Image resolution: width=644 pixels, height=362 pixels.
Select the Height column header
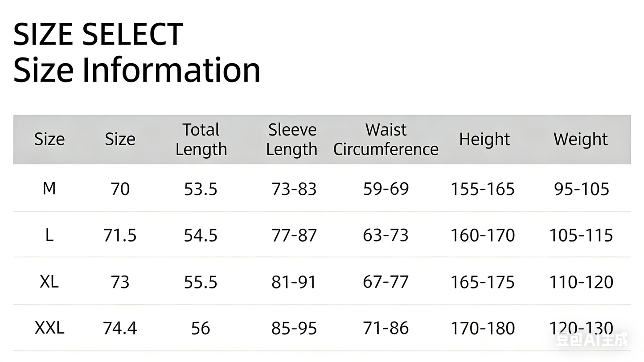click(484, 139)
